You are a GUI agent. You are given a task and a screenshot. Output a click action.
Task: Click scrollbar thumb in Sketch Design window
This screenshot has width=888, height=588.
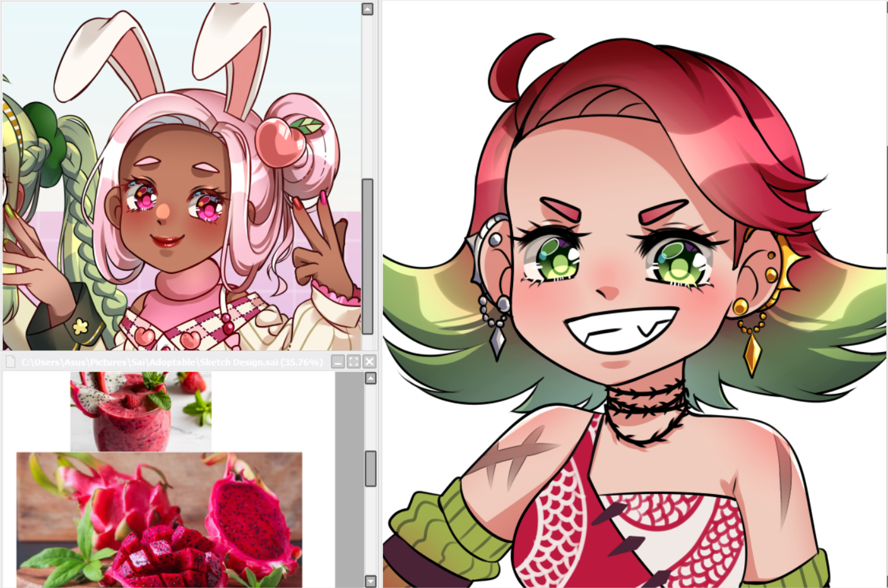point(370,468)
